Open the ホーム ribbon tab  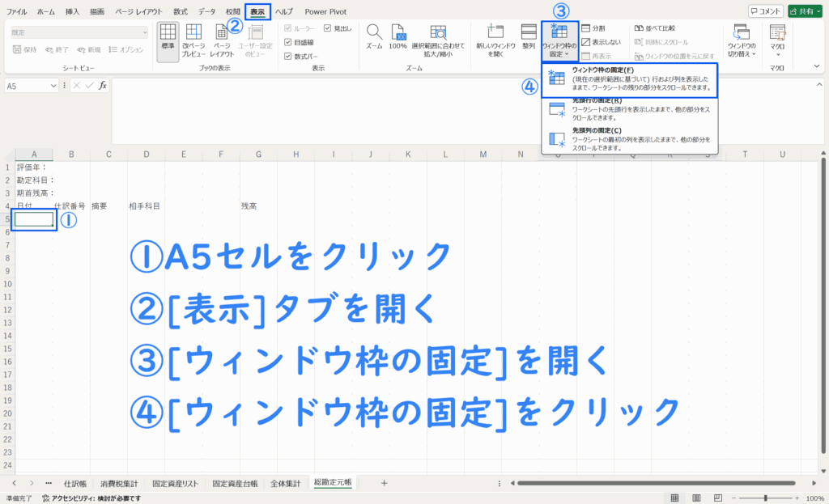coord(46,11)
